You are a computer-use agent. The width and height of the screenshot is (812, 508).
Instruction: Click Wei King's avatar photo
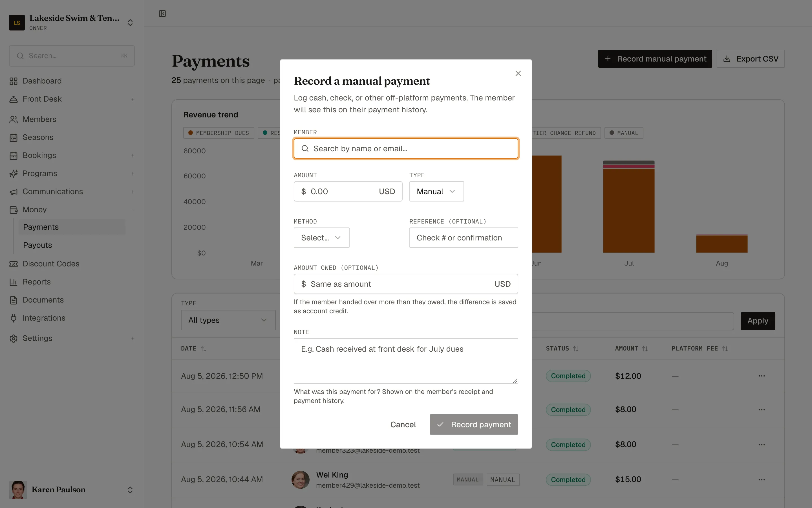(300, 479)
